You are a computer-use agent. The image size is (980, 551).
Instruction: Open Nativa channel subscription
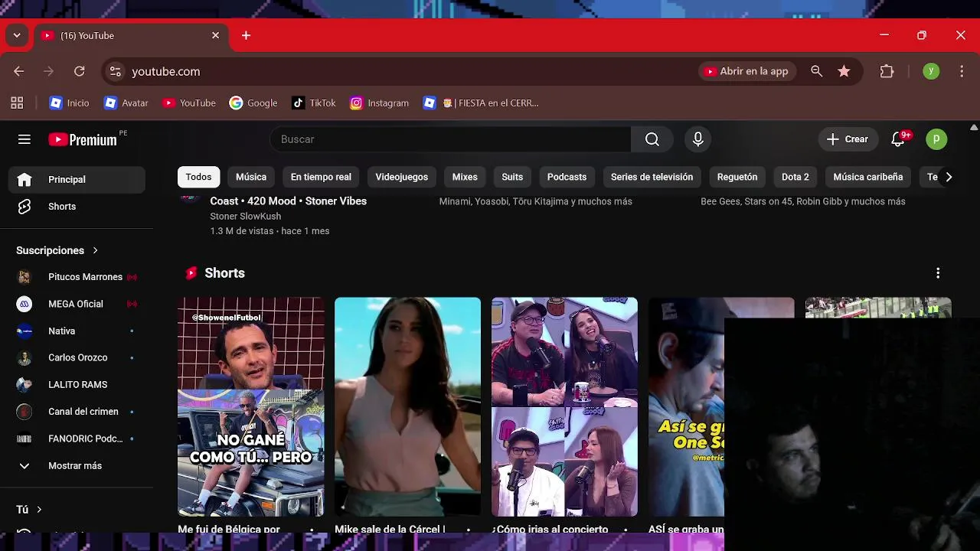click(x=77, y=331)
